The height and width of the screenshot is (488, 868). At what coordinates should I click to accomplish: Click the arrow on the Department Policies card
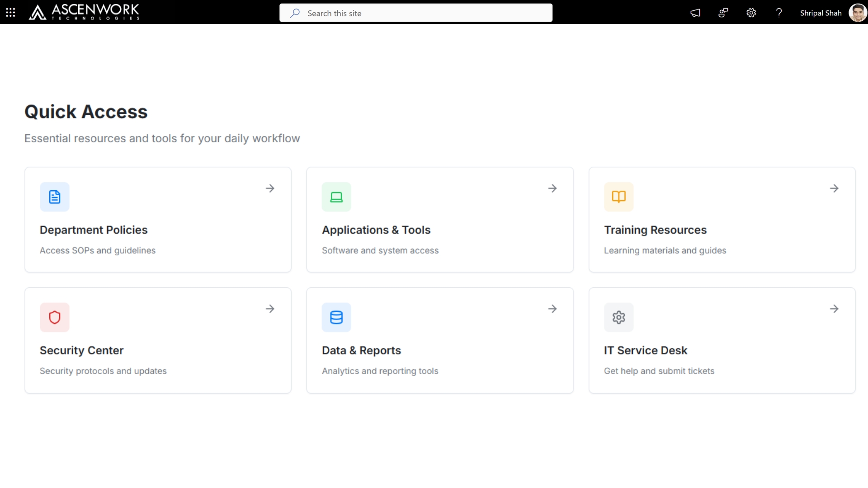tap(270, 188)
